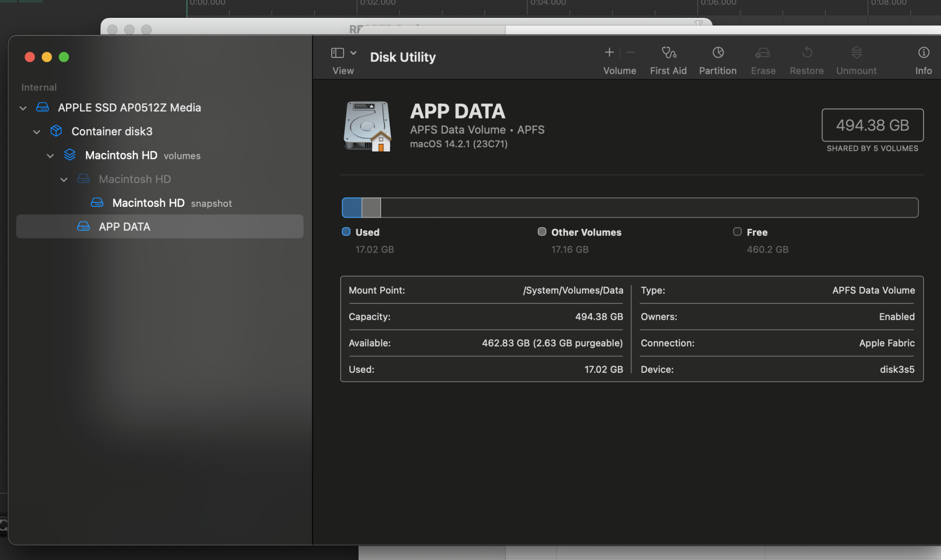
Task: Add a volume with the plus icon
Action: [609, 52]
